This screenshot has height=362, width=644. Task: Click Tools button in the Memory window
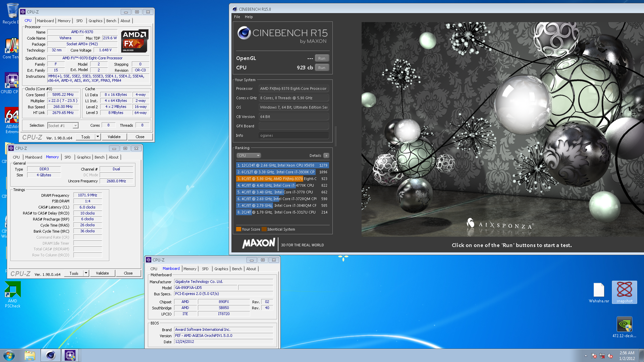(x=74, y=273)
